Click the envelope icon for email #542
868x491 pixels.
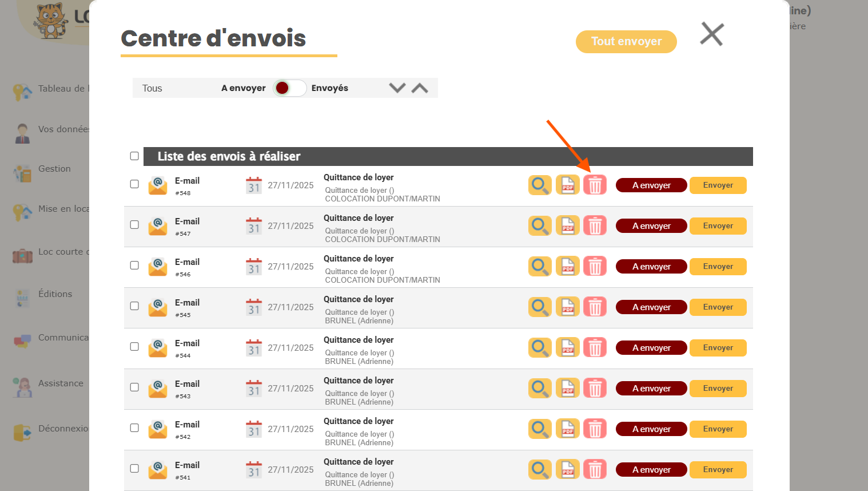(x=158, y=429)
